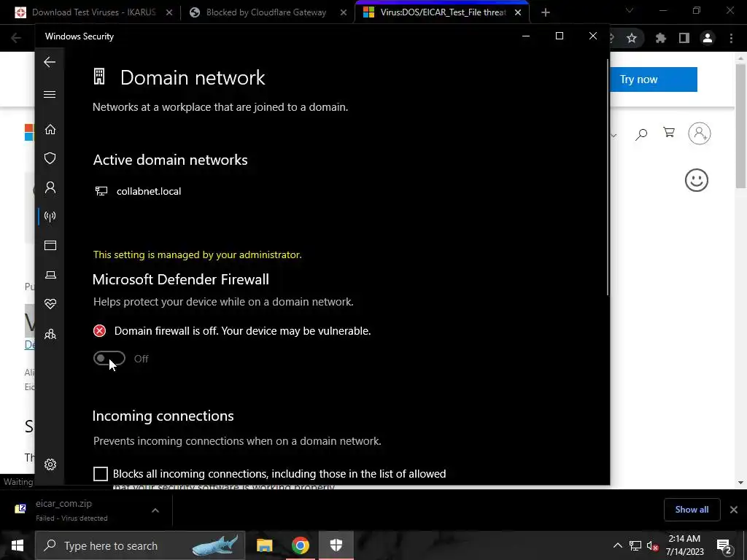Open Chrome extensions puzzle icon

click(661, 38)
